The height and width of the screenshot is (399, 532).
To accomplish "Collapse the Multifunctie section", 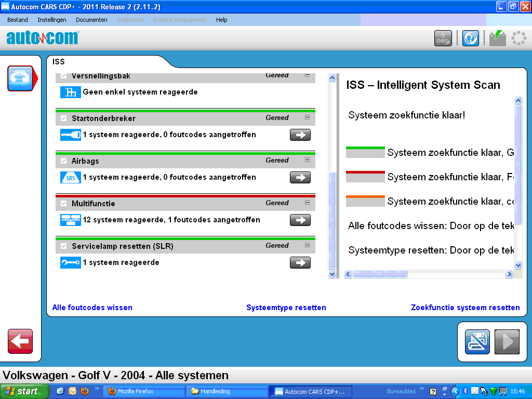I will [307, 203].
